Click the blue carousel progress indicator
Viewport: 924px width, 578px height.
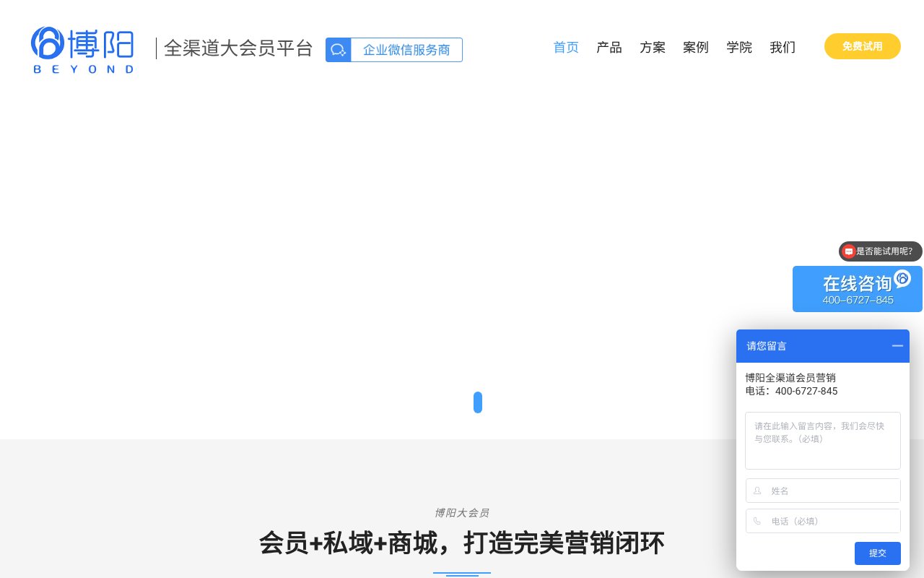478,402
